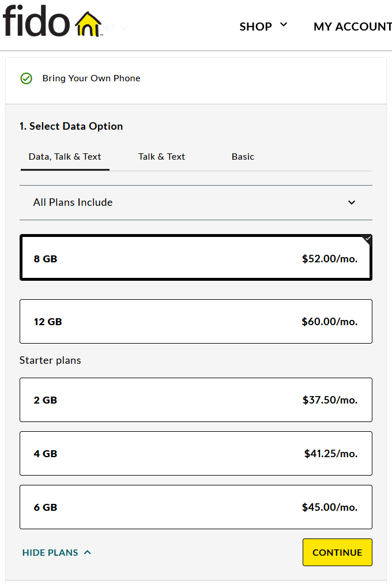This screenshot has height=584, width=392.
Task: Click the green checkmark beside Bring Your Own Phone
Action: 26,78
